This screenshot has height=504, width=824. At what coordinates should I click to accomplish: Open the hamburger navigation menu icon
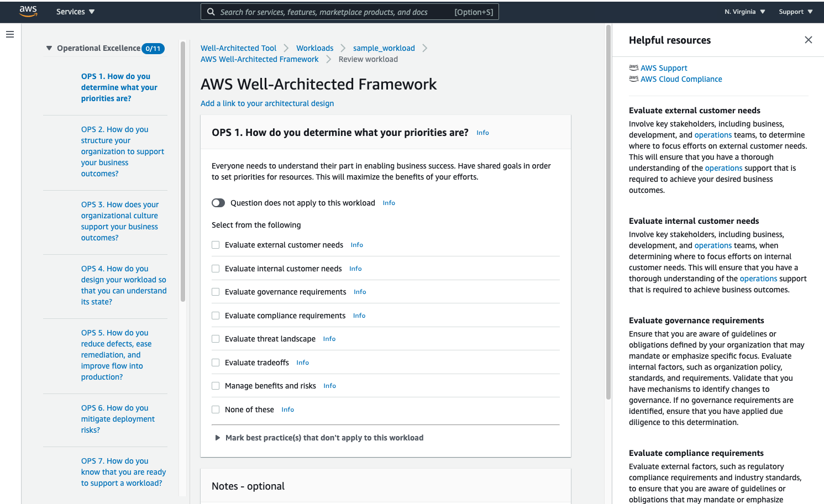coord(10,34)
